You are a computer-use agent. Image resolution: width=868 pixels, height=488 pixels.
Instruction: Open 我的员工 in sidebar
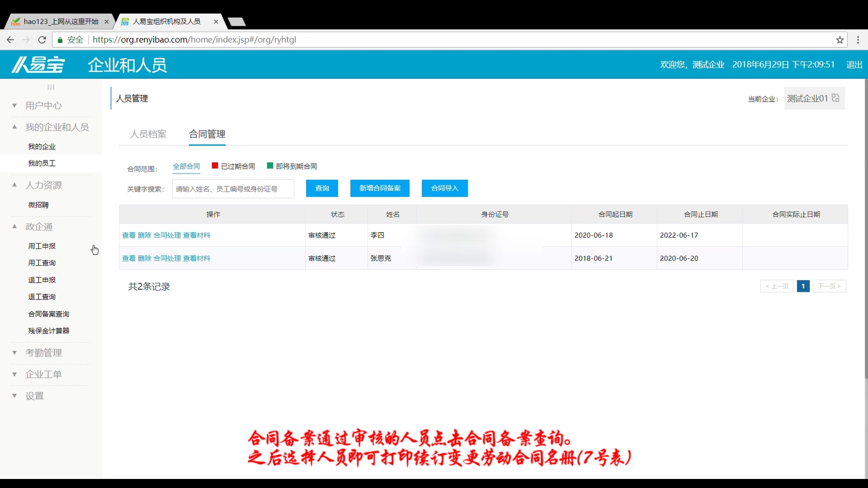point(42,163)
